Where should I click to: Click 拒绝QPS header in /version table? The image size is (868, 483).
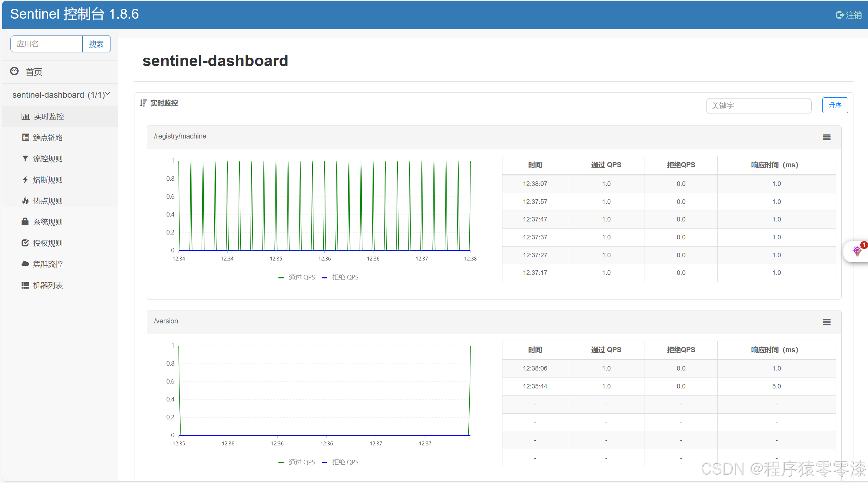tap(681, 350)
